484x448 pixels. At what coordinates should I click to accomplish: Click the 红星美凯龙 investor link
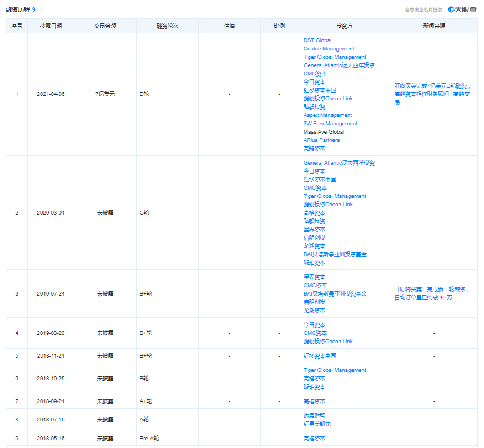coord(317,424)
